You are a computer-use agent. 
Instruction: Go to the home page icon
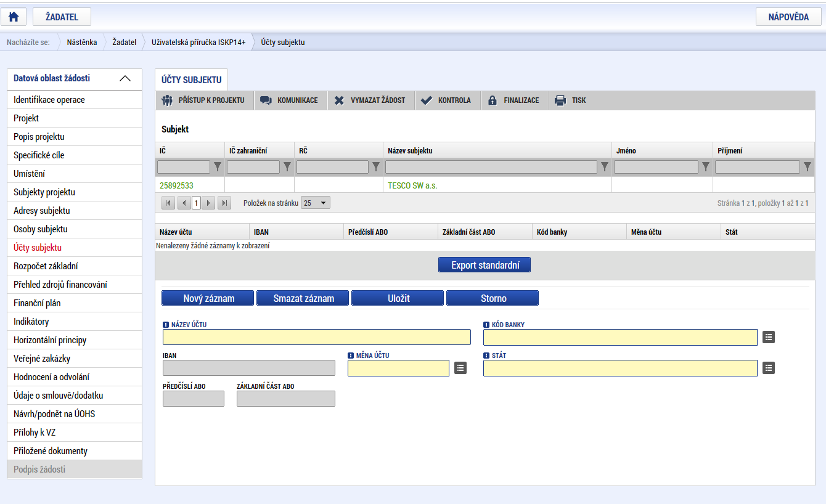pyautogui.click(x=14, y=17)
